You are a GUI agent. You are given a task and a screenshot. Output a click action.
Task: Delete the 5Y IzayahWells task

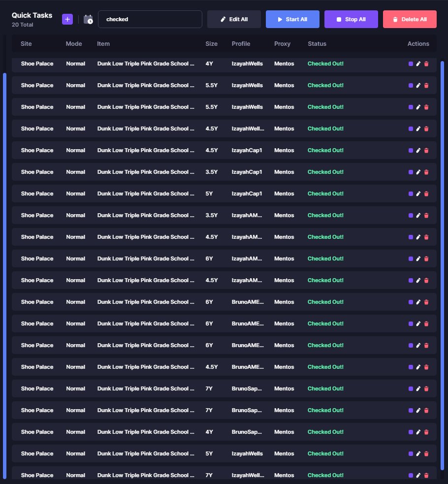pyautogui.click(x=426, y=453)
